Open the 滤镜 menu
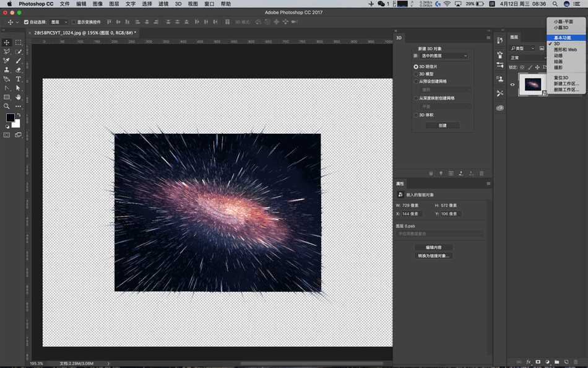The width and height of the screenshot is (588, 368). coord(163,4)
